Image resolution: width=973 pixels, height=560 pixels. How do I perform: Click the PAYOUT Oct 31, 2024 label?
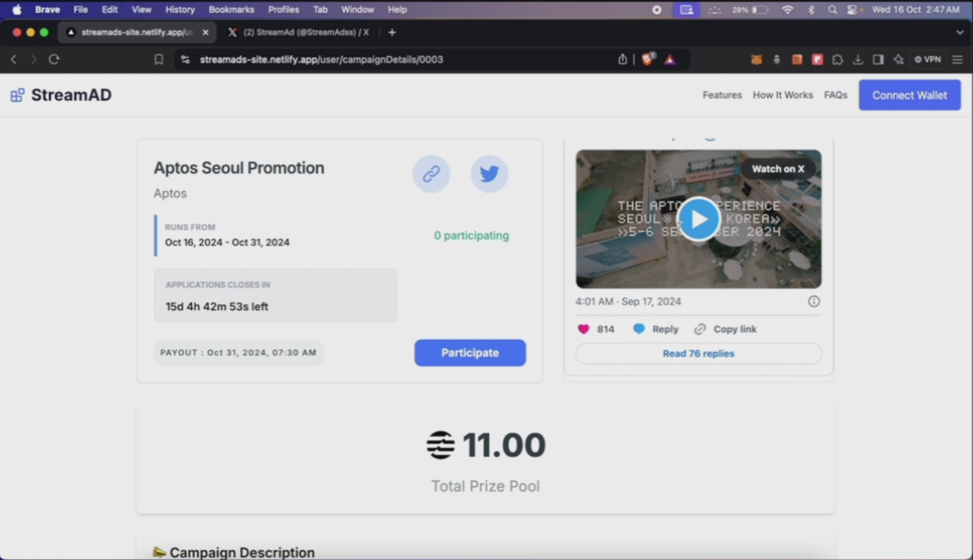click(238, 352)
